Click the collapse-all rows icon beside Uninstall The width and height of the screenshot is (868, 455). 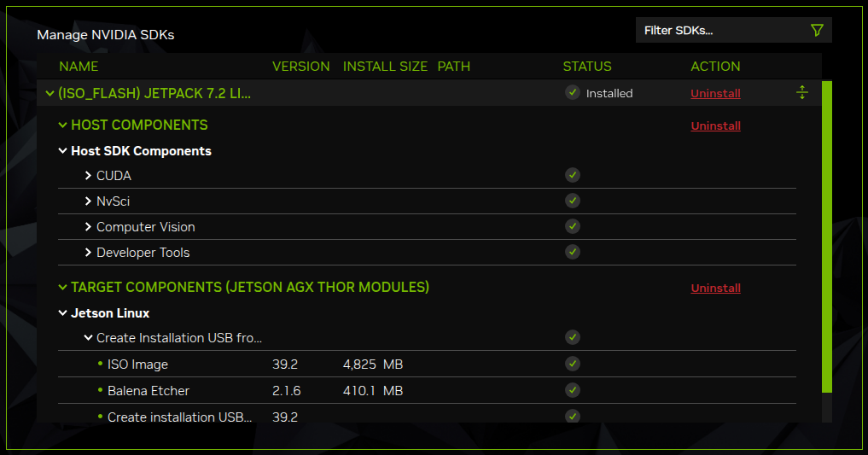(x=802, y=92)
